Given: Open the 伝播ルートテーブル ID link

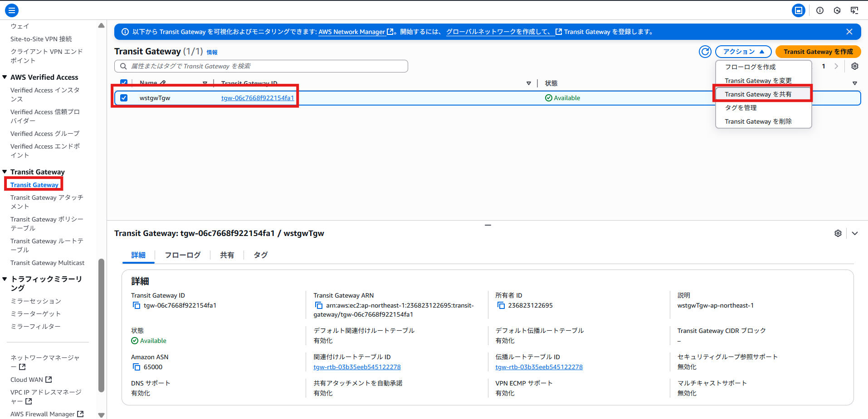Looking at the screenshot, I should 539,367.
